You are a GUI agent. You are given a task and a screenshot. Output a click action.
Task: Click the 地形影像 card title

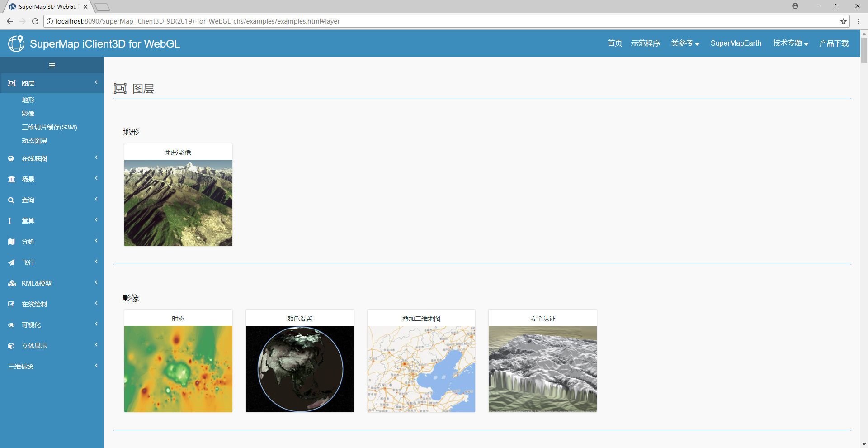pos(178,153)
